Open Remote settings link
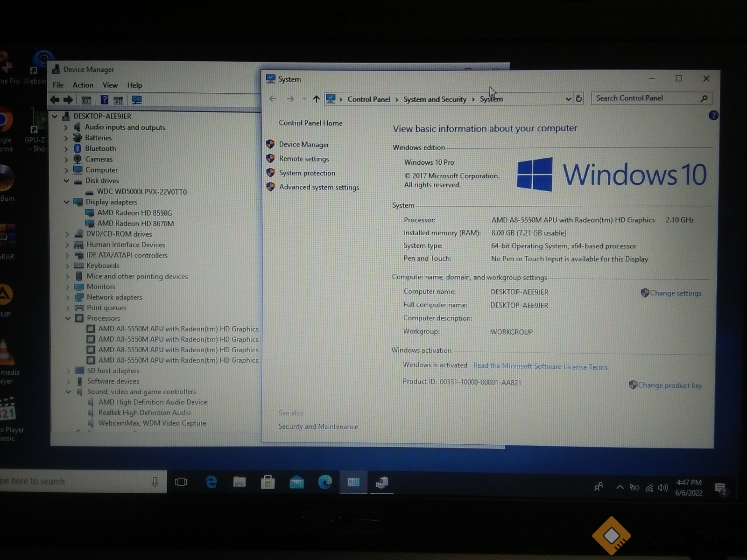747x560 pixels. [304, 159]
